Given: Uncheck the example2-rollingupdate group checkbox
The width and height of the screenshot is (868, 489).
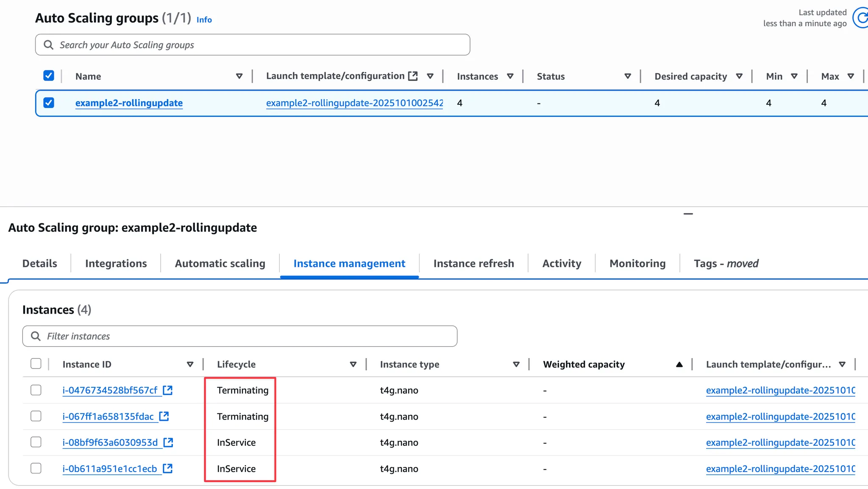Looking at the screenshot, I should tap(49, 103).
